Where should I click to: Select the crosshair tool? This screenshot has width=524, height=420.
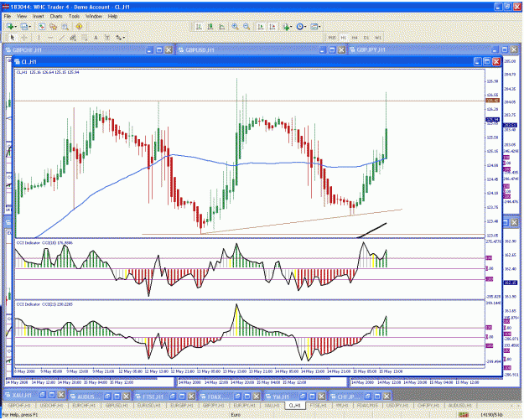tap(24, 38)
